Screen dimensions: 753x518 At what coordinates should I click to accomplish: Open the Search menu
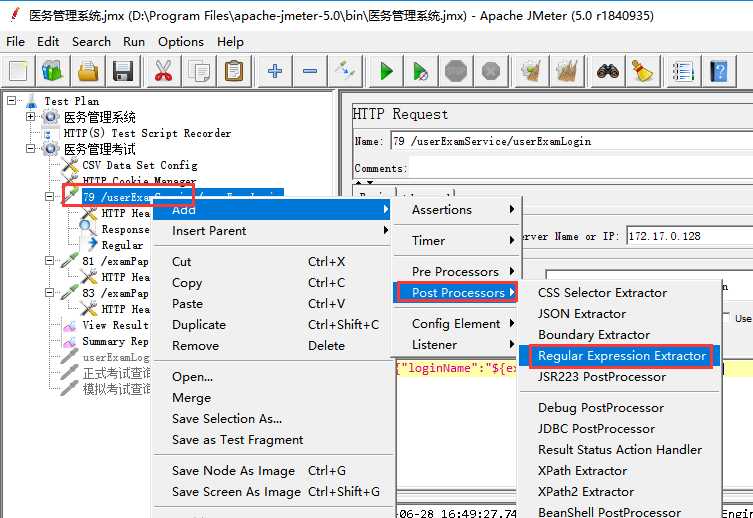click(x=91, y=42)
